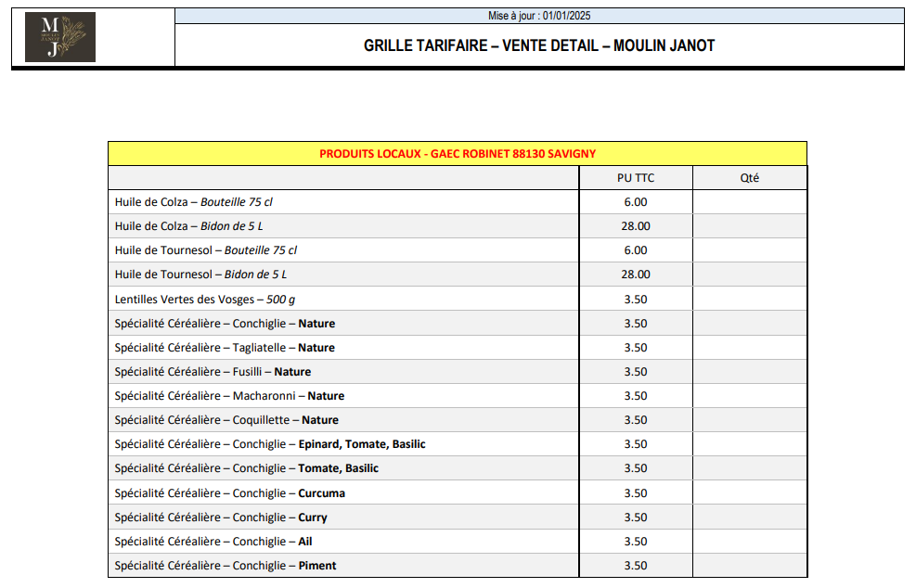
Task: Select price 6.00 for Huile de Tournesol bottle
Action: 636,250
